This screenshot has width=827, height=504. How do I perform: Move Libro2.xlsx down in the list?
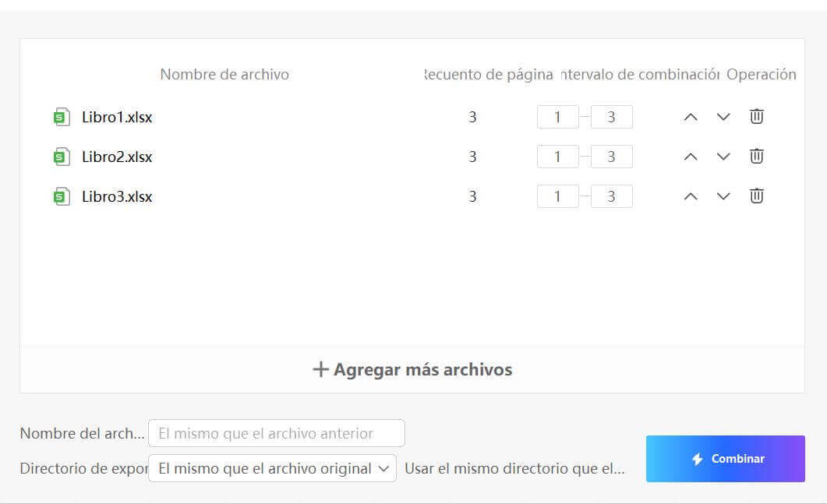click(723, 157)
